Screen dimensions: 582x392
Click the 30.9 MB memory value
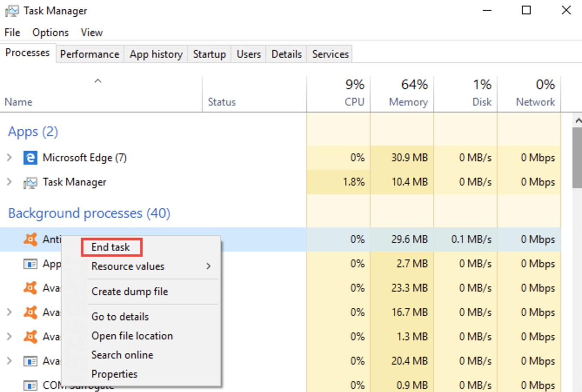[409, 158]
